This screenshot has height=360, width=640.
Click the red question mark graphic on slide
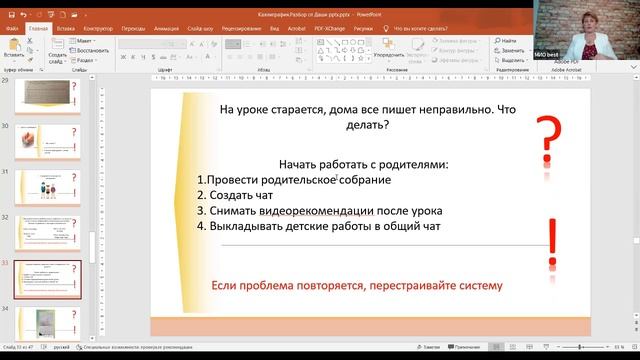click(548, 139)
